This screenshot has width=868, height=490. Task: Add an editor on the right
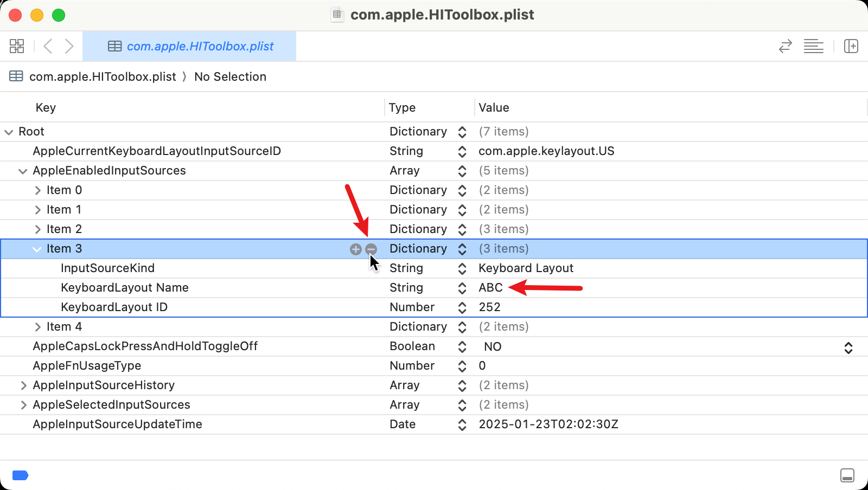[851, 46]
